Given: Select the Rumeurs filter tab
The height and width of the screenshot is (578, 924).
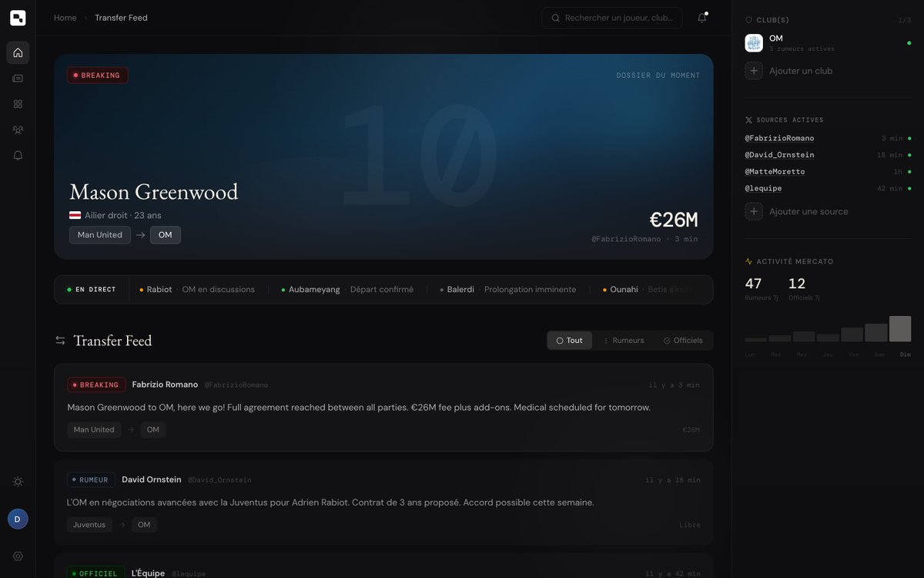Looking at the screenshot, I should 623,341.
